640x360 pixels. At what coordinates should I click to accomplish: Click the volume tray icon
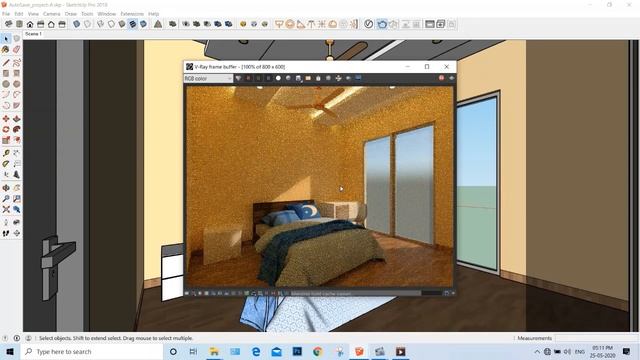pos(567,351)
